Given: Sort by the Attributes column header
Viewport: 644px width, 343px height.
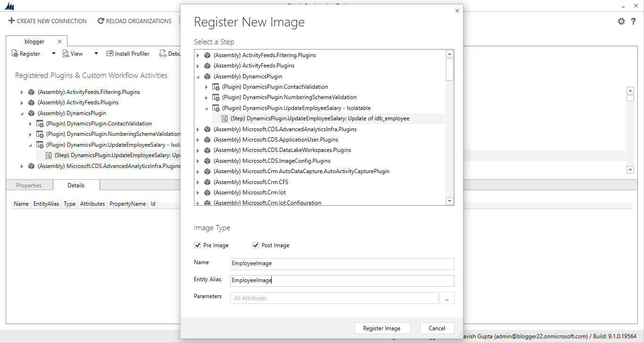Looking at the screenshot, I should coord(92,204).
